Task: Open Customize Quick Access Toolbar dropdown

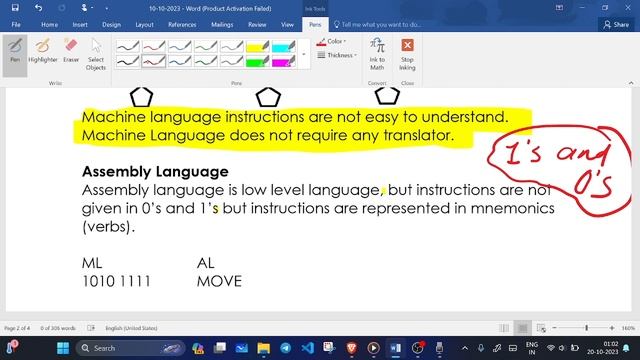Action: pos(107,8)
